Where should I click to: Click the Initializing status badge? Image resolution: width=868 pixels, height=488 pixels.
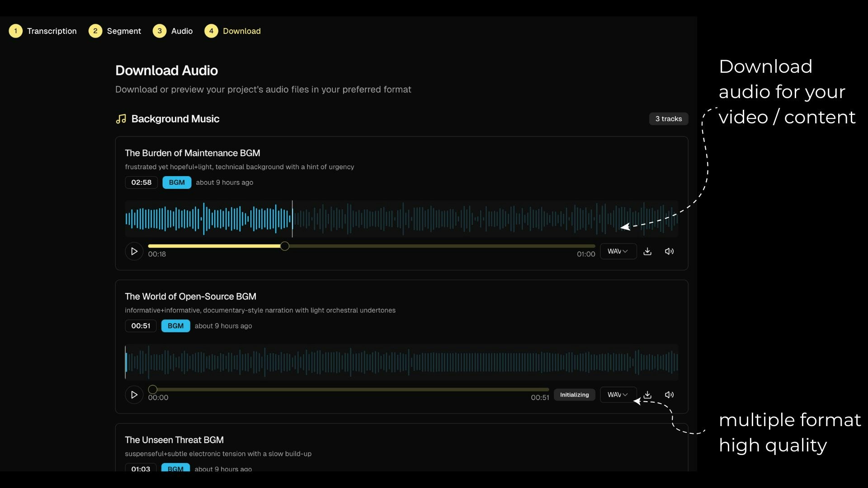point(574,395)
